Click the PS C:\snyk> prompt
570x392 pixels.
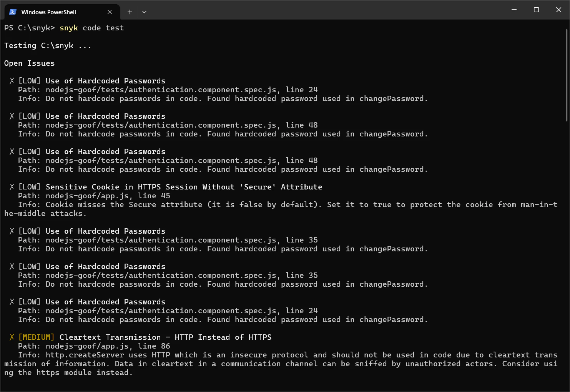(30, 28)
